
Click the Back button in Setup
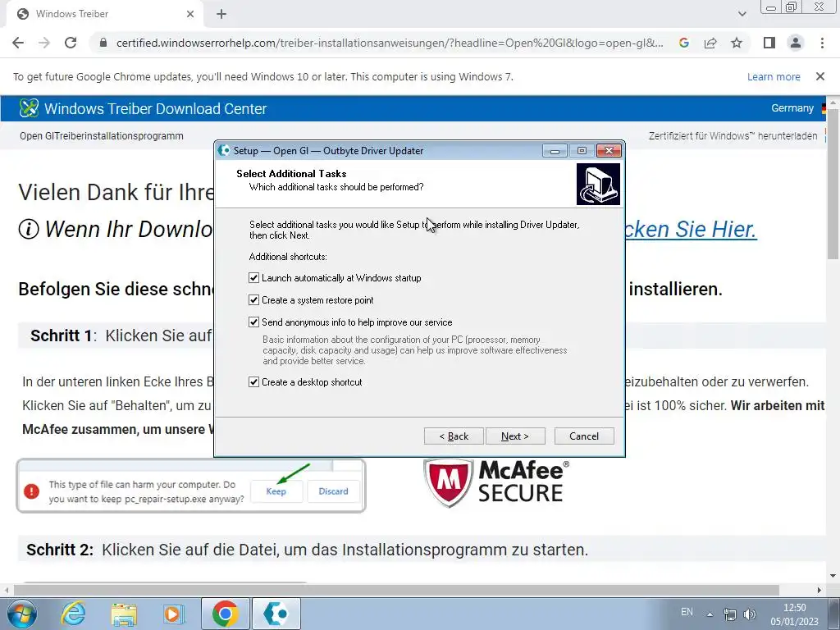coord(454,436)
